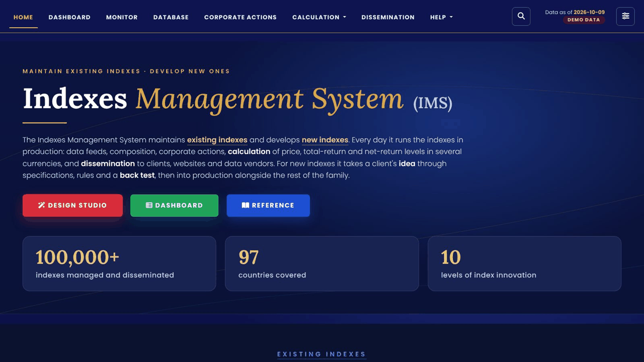Follow the 'existing indexes' link
Image resolution: width=644 pixels, height=362 pixels.
pos(217,140)
